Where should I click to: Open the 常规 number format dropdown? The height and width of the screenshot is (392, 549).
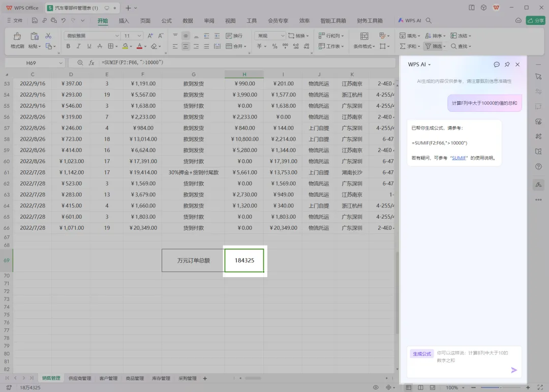pyautogui.click(x=282, y=36)
